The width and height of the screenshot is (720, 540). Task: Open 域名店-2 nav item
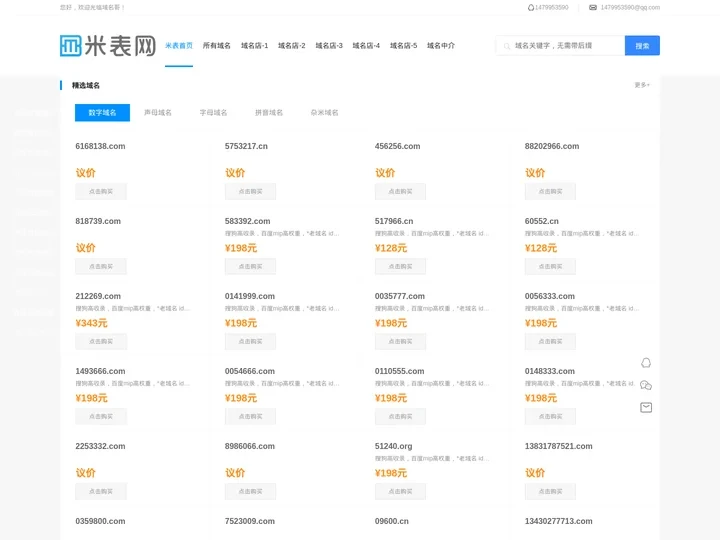pos(292,45)
